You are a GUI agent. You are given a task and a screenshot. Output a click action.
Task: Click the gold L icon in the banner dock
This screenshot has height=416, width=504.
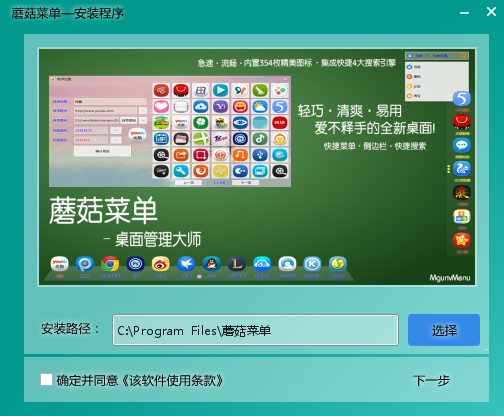point(237,264)
